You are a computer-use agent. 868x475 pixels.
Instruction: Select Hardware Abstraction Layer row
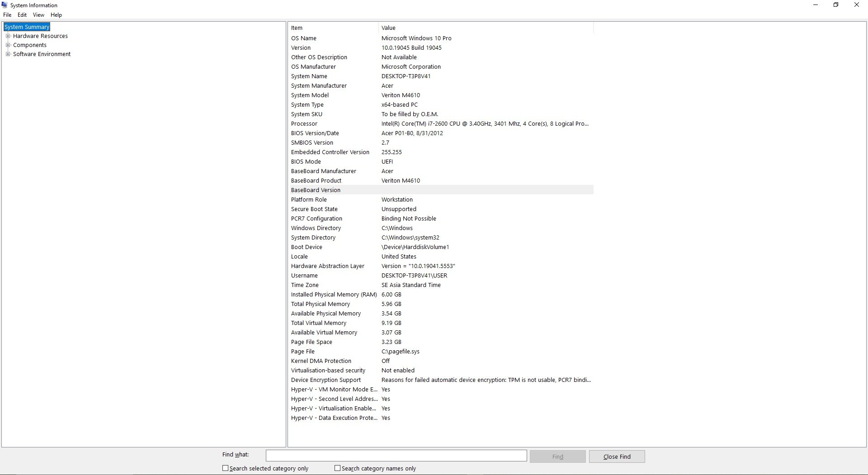(x=441, y=266)
